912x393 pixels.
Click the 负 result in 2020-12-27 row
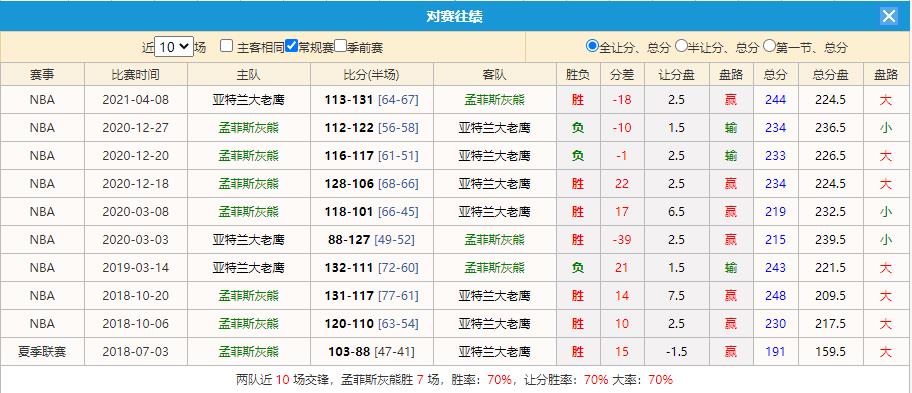pyautogui.click(x=578, y=128)
